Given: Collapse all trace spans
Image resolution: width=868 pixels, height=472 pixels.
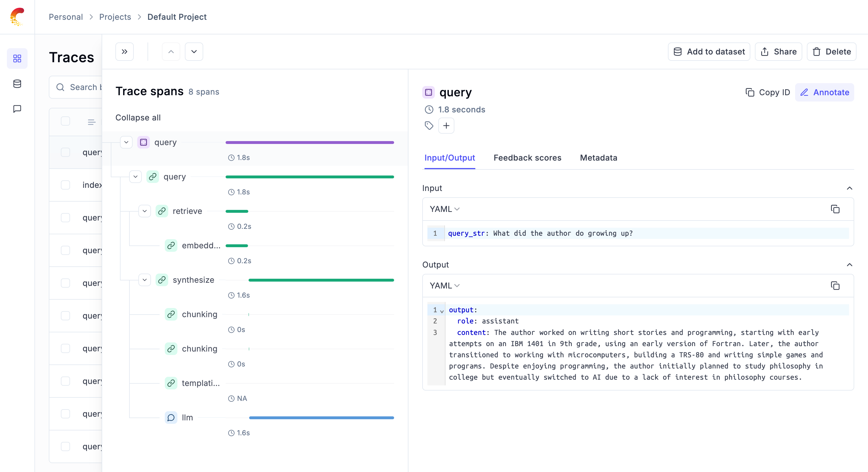Looking at the screenshot, I should [138, 117].
